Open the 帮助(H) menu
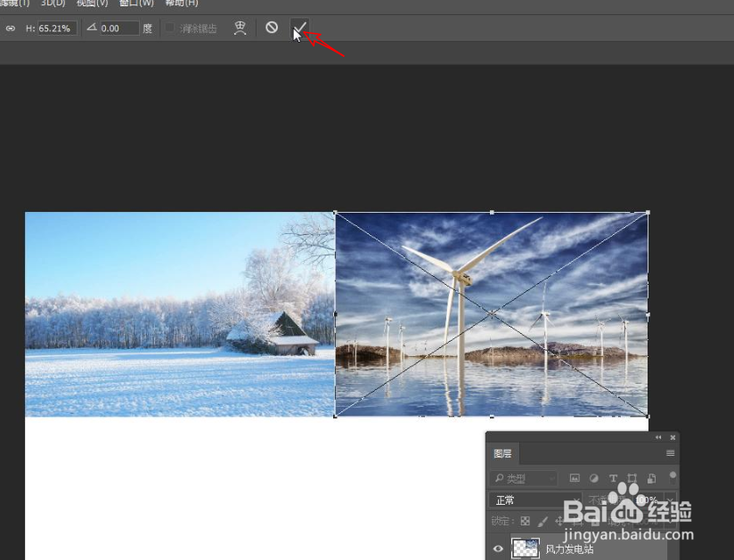This screenshot has width=734, height=560. [x=182, y=4]
